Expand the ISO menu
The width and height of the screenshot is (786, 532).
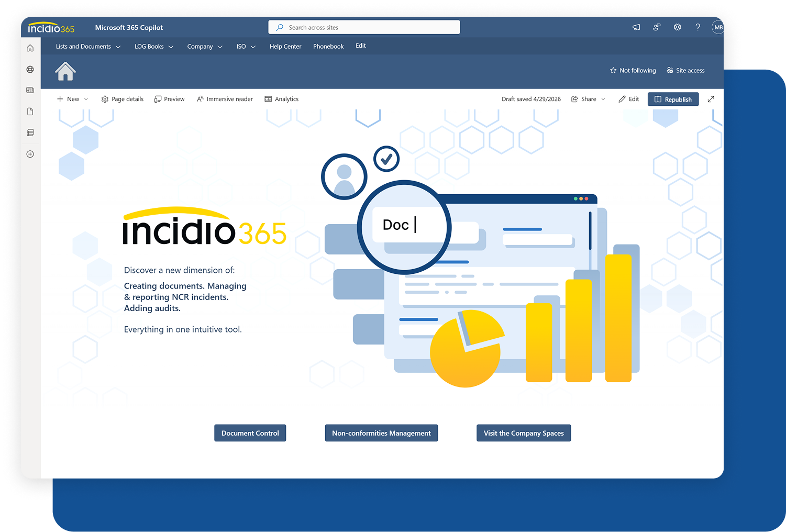click(246, 47)
